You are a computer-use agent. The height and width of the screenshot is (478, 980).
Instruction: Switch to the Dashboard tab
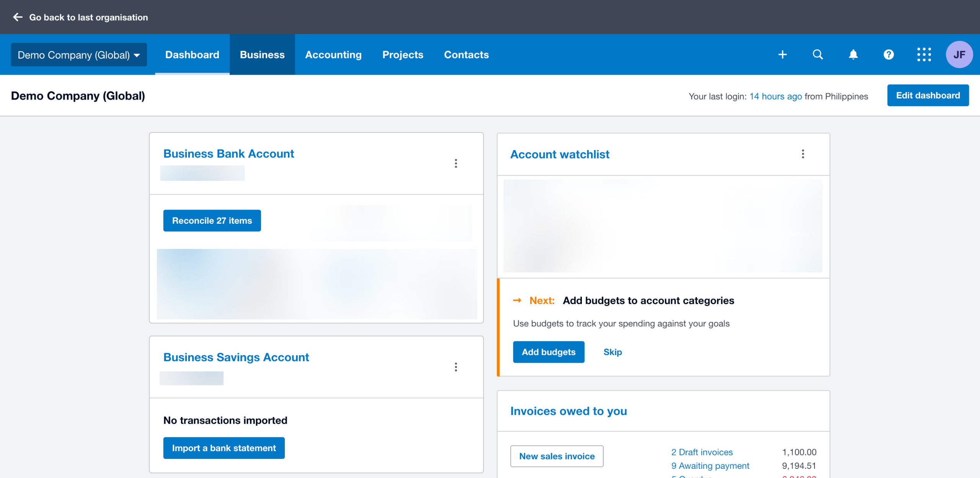(x=192, y=55)
